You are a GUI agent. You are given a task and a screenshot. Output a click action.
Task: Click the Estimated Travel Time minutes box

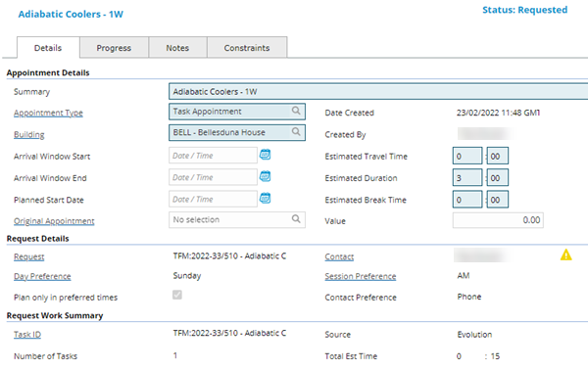pos(498,156)
